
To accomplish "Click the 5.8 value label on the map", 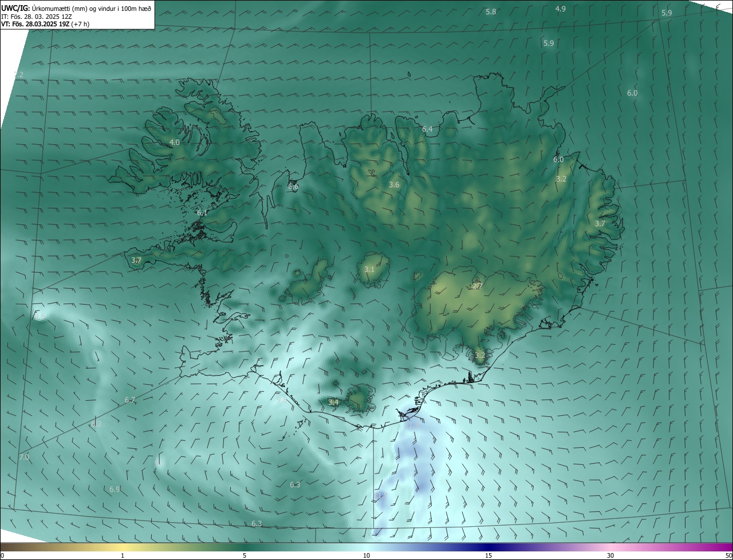I will [x=491, y=12].
